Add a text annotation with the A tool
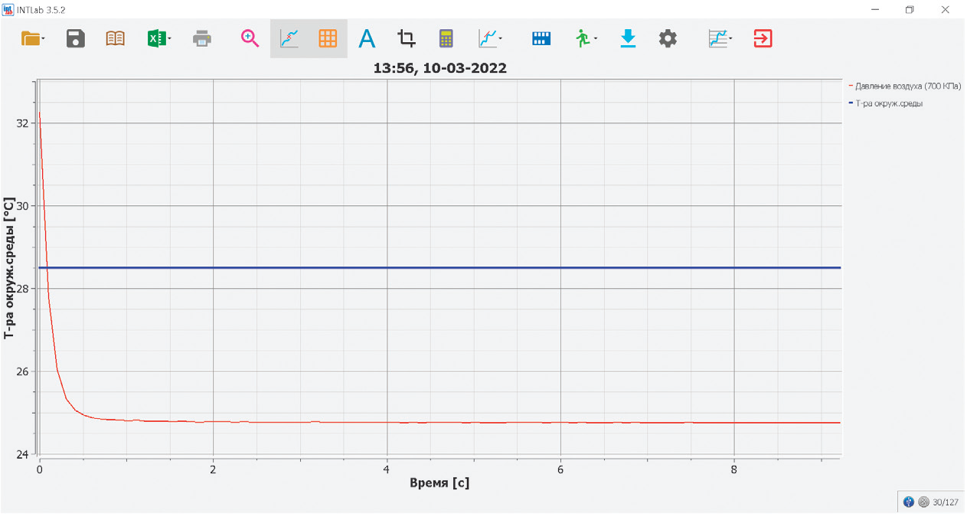980x520 pixels. pos(367,38)
